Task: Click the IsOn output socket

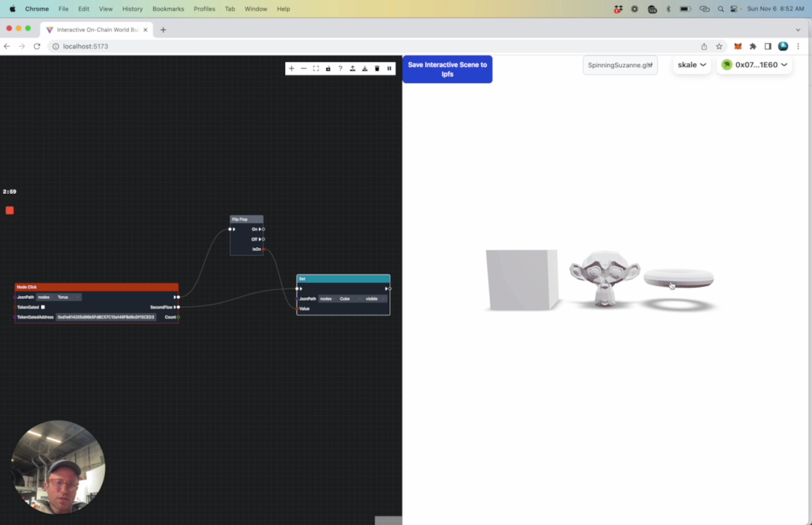Action: point(264,249)
